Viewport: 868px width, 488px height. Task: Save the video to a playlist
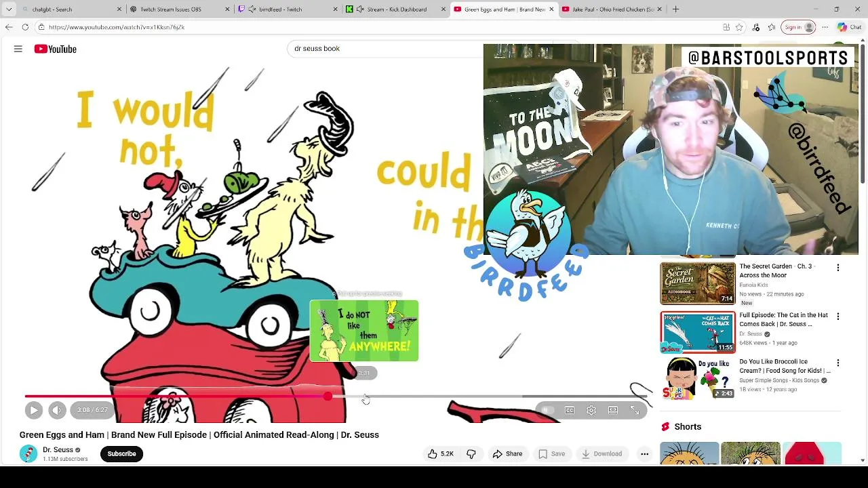(551, 454)
